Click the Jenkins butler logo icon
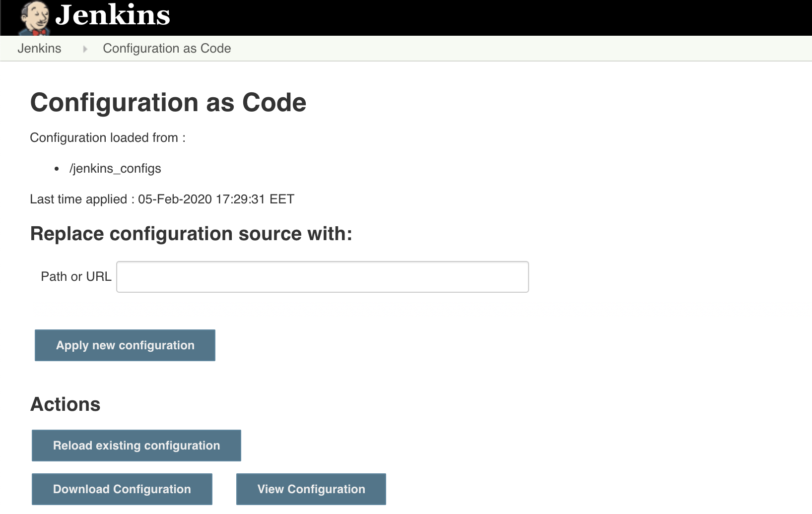This screenshot has width=812, height=514. (34, 18)
